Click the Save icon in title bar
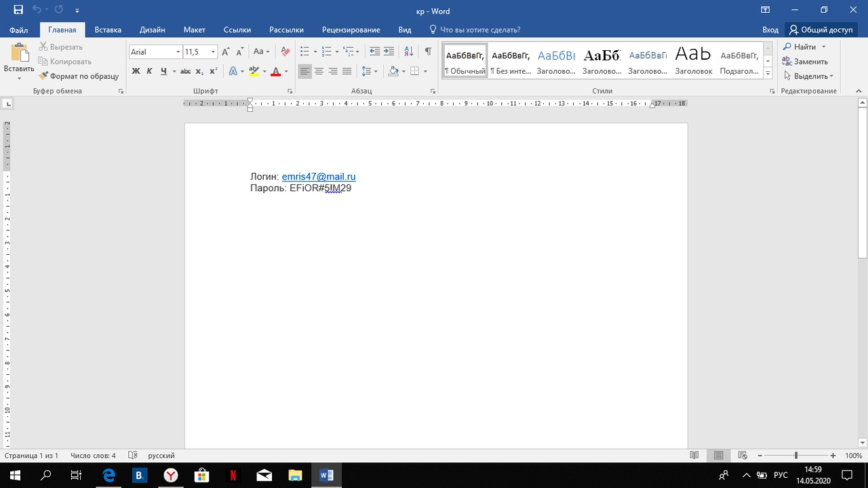Image resolution: width=868 pixels, height=488 pixels. point(18,10)
